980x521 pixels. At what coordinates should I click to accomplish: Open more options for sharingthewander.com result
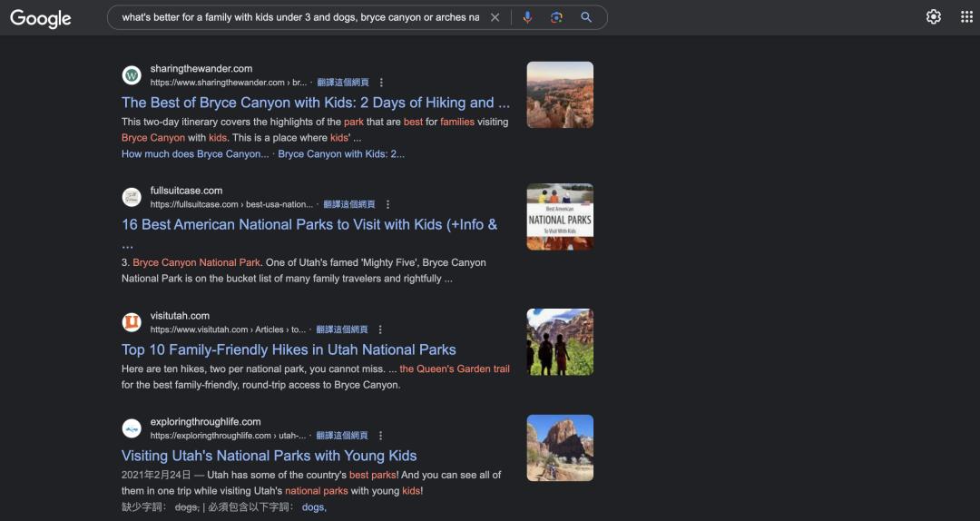coord(381,83)
